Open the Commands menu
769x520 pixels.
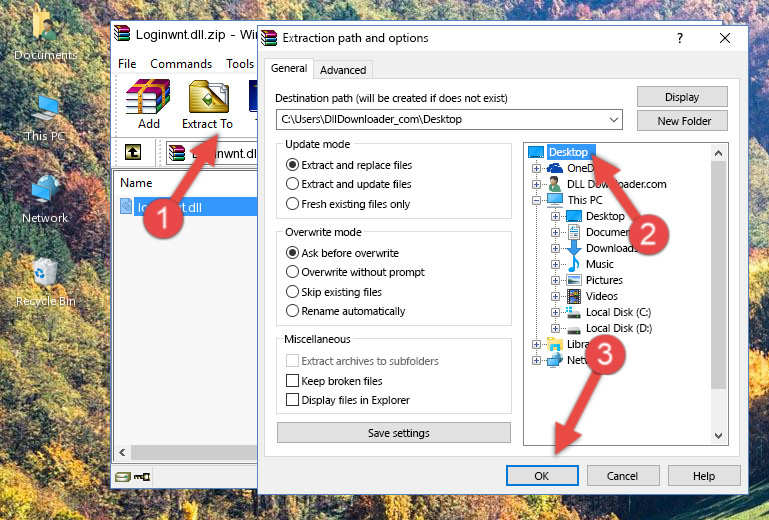181,64
